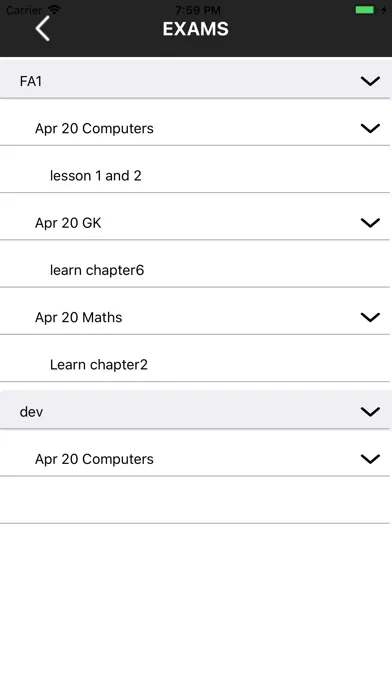Image resolution: width=392 pixels, height=696 pixels.
Task: Tap the Apr 20 Maths row label
Action: pyautogui.click(x=79, y=317)
